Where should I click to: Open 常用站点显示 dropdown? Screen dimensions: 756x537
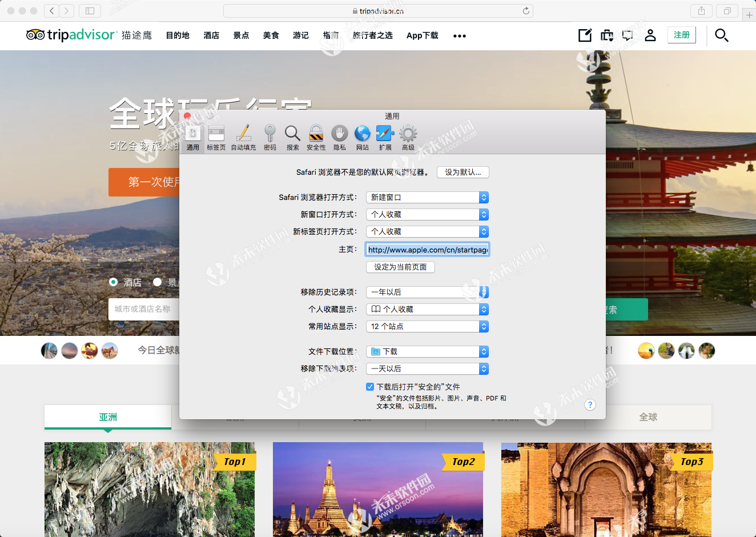427,326
